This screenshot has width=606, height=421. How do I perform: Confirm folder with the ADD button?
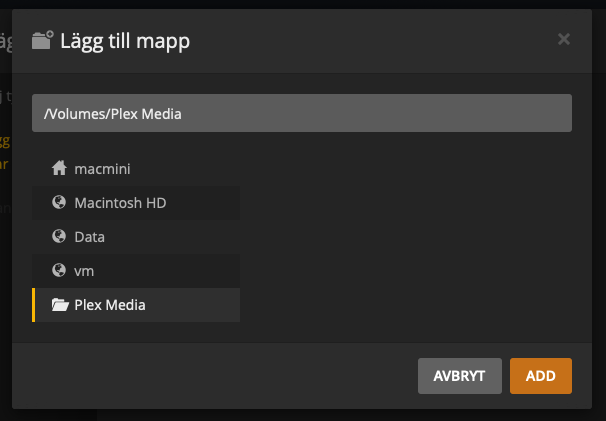pyautogui.click(x=541, y=376)
